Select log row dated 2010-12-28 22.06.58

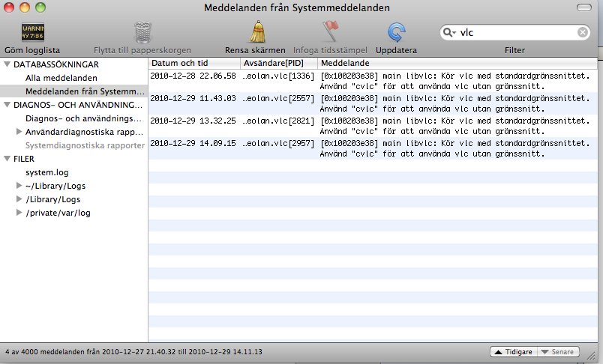pos(373,81)
